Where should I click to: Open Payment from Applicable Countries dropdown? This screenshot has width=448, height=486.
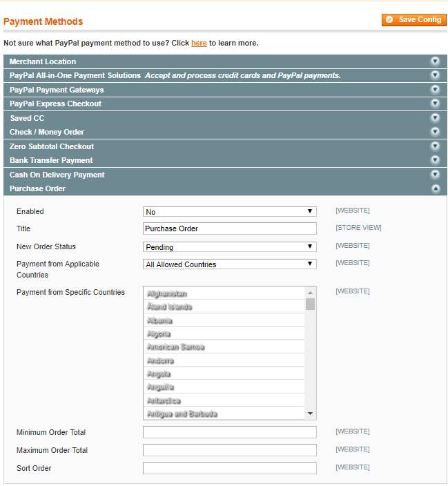point(229,264)
